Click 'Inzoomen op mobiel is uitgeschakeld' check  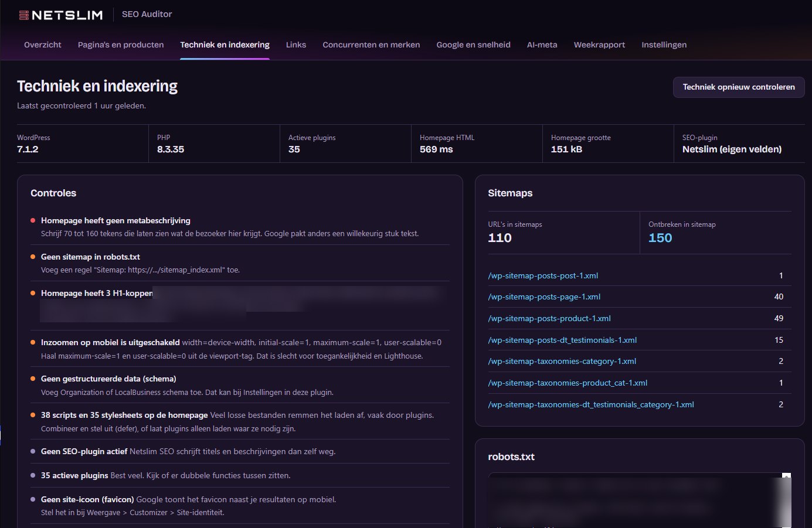pos(110,342)
